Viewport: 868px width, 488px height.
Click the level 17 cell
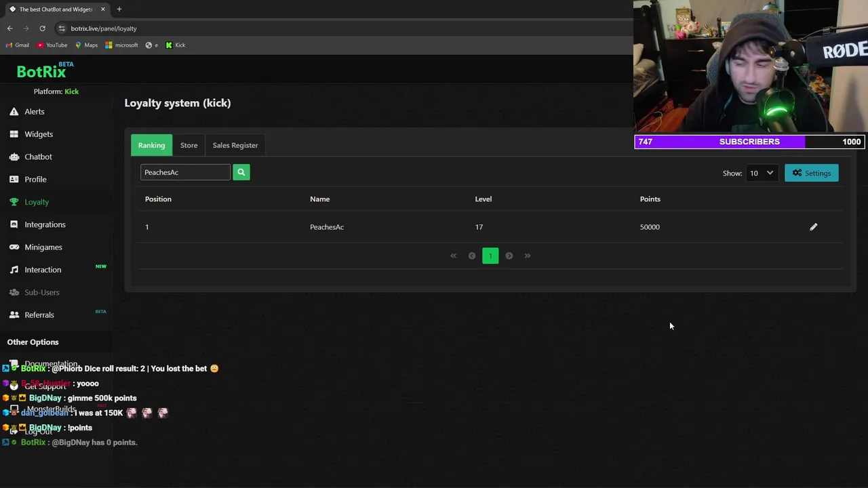tap(479, 227)
